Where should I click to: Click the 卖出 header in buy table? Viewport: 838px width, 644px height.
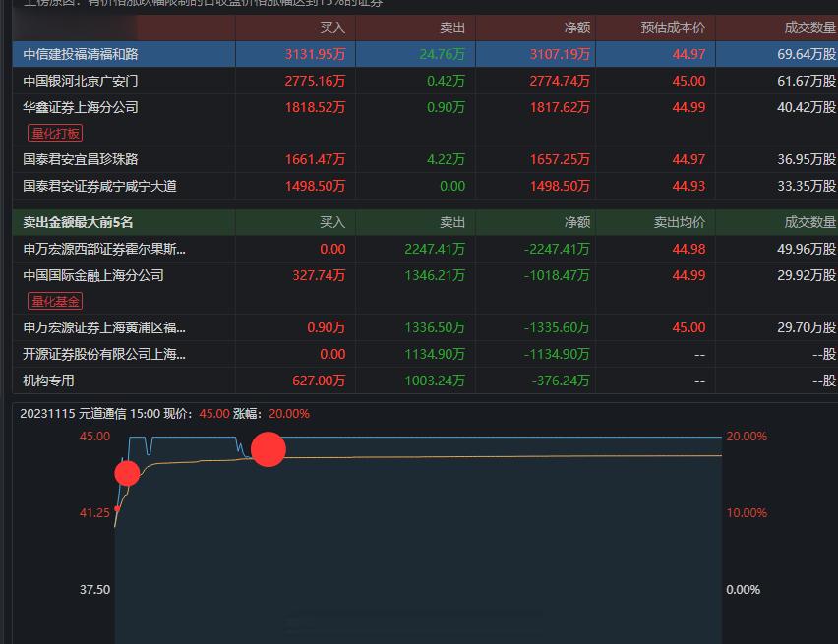tap(452, 28)
